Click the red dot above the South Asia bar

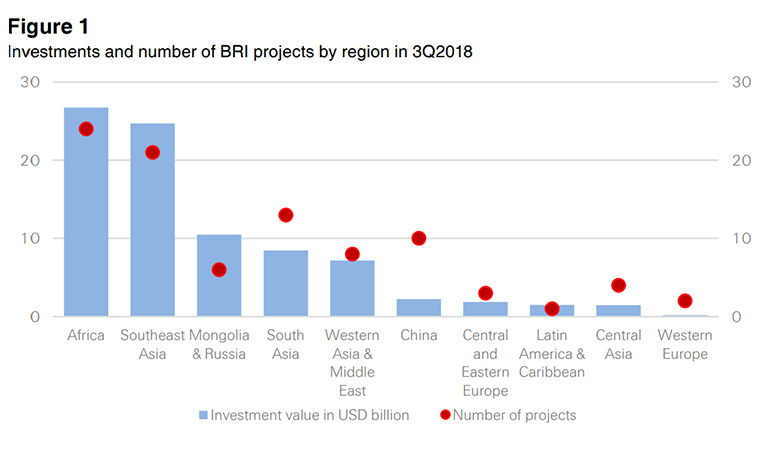click(x=285, y=215)
